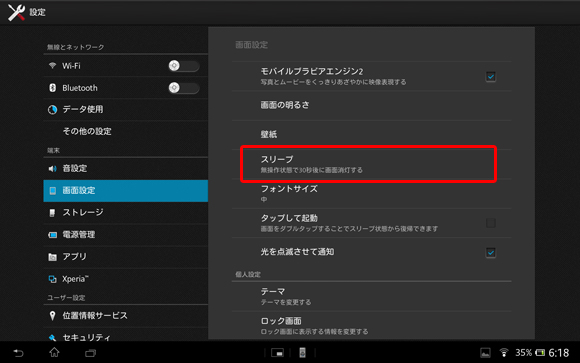
Task: Tap the small apps icon in navigation bar
Action: 277,353
